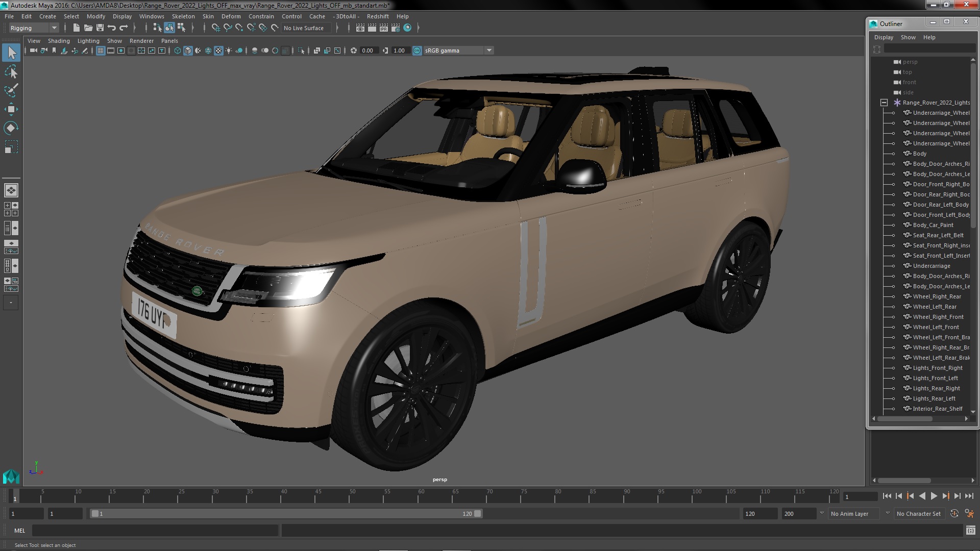Play the animation backwards
The image size is (980, 551).
(922, 496)
